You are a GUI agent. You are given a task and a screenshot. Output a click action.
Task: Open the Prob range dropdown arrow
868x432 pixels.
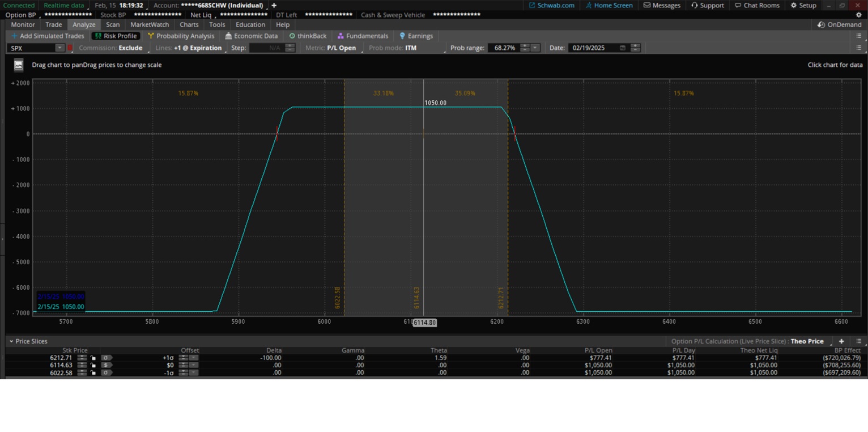tap(535, 48)
